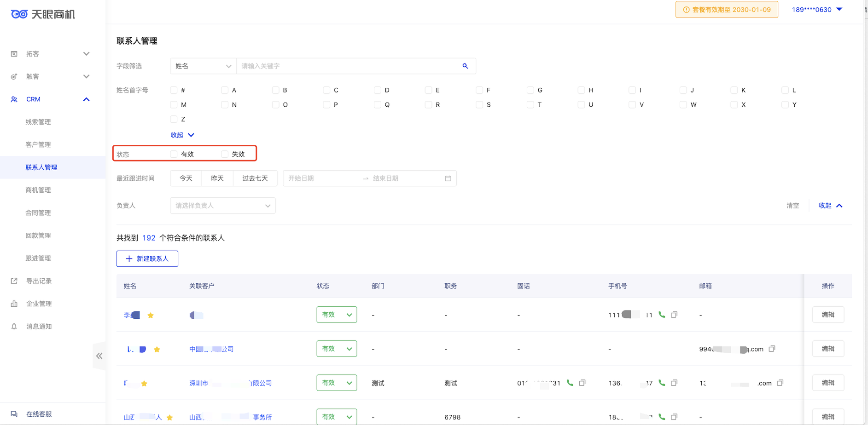The image size is (868, 425).
Task: Toggle the star on 中…公司 contact row
Action: (x=157, y=350)
